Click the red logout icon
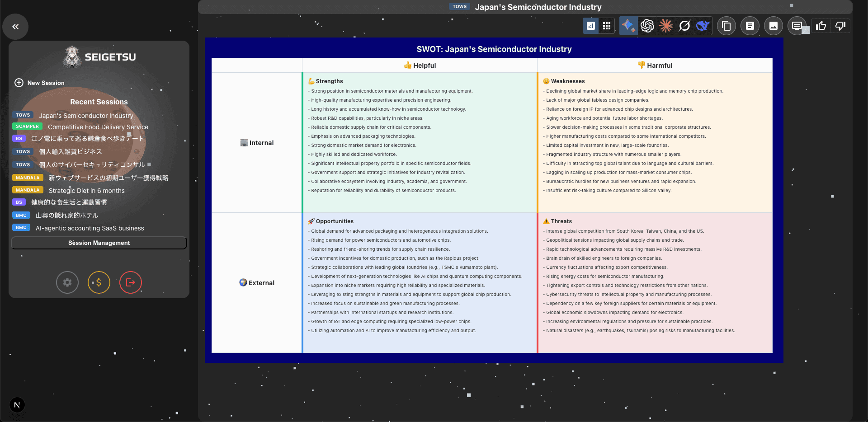868x422 pixels. tap(131, 282)
